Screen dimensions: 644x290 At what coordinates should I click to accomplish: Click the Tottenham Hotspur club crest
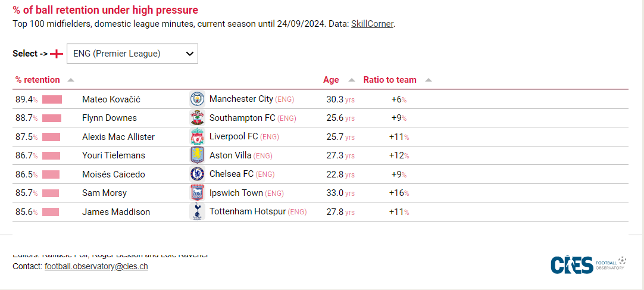(197, 212)
